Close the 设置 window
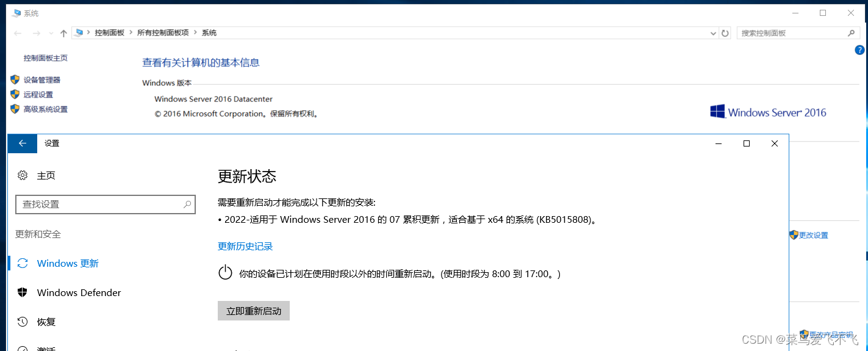The width and height of the screenshot is (868, 351). [774, 143]
